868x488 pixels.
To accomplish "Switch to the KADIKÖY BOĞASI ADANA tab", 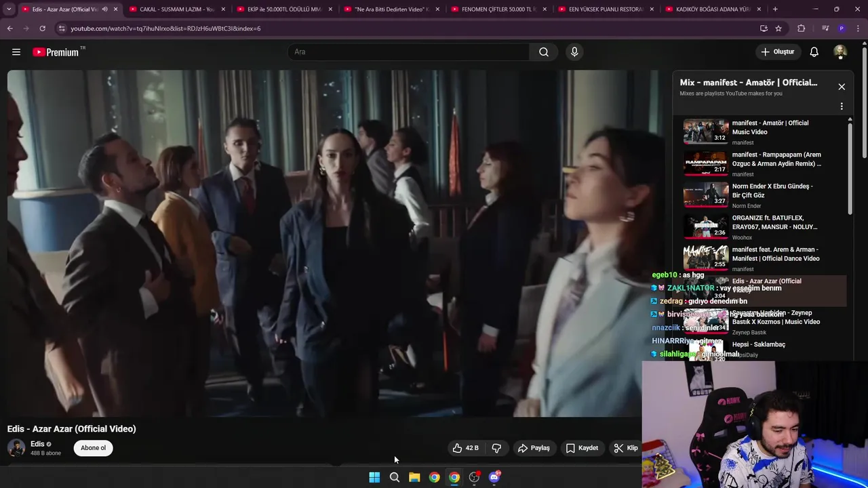I will [x=713, y=9].
